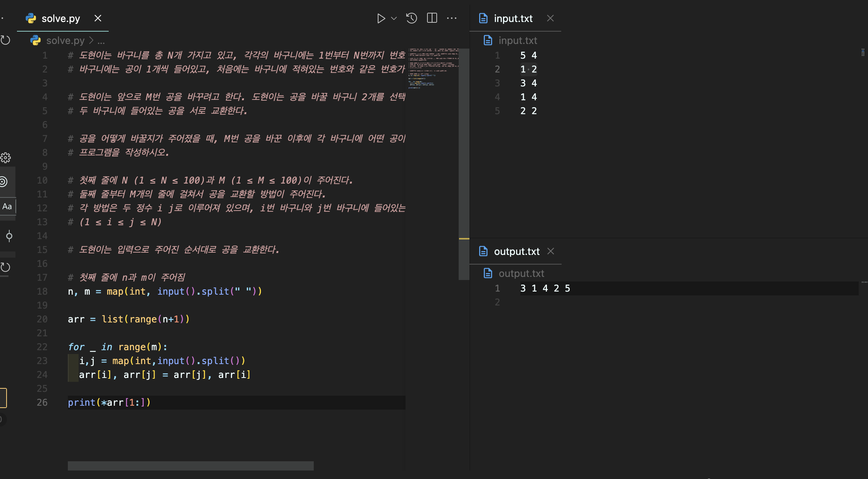
Task: Close the output.txt tab
Action: [551, 251]
